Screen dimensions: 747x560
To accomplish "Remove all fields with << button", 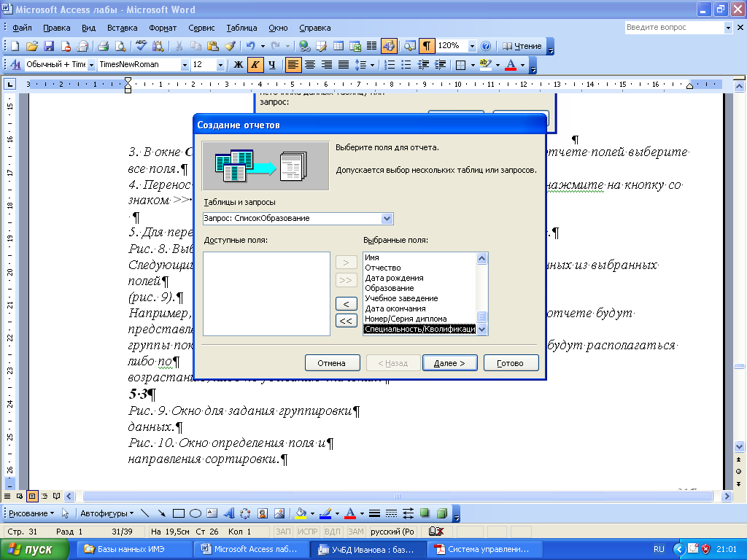I will point(347,321).
